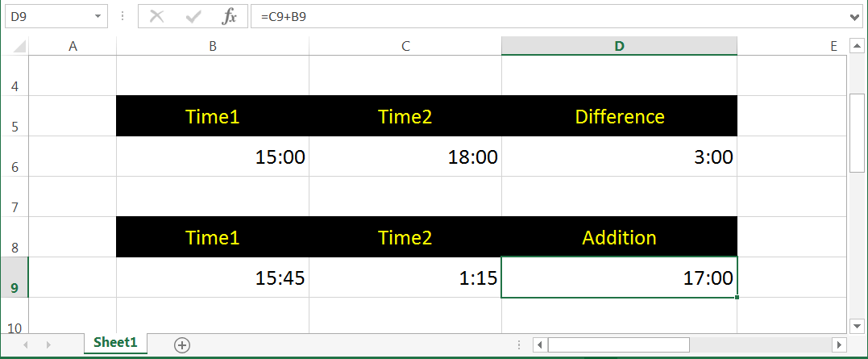Open the Insert Function (fx) dialog

[230, 16]
